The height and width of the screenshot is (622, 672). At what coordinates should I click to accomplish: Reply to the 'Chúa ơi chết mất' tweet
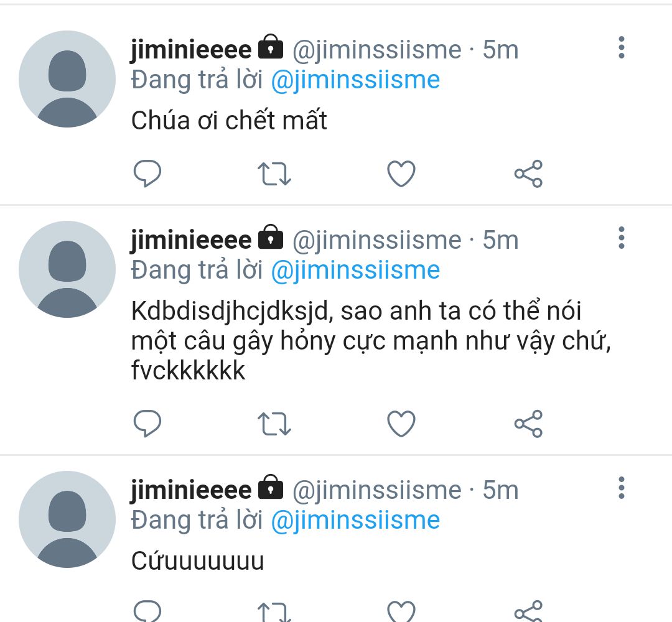tap(147, 174)
